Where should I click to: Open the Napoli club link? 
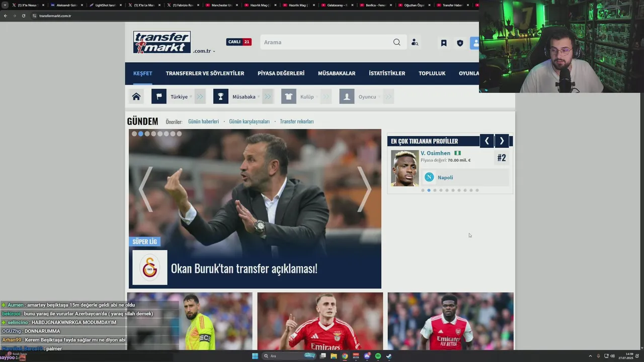[445, 177]
